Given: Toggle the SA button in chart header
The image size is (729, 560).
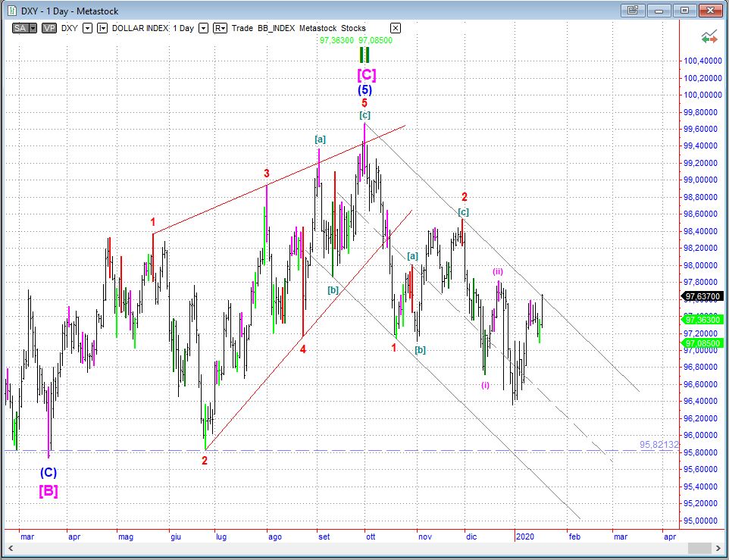Looking at the screenshot, I should (x=20, y=28).
